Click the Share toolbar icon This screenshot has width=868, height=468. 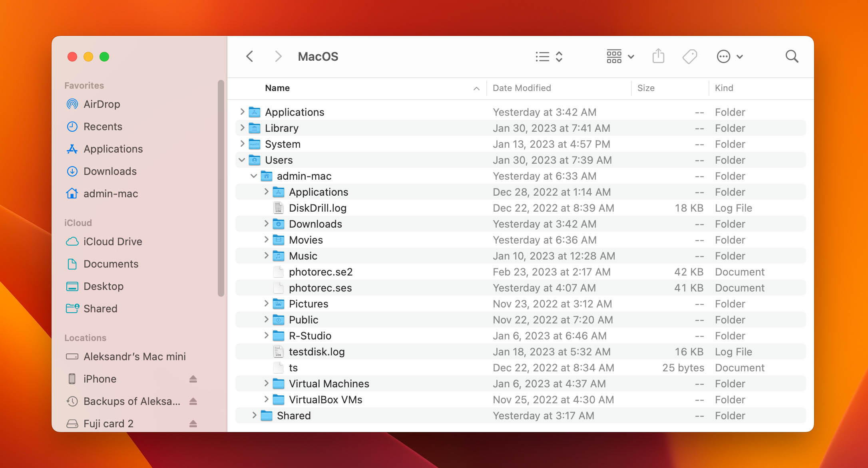click(x=658, y=56)
